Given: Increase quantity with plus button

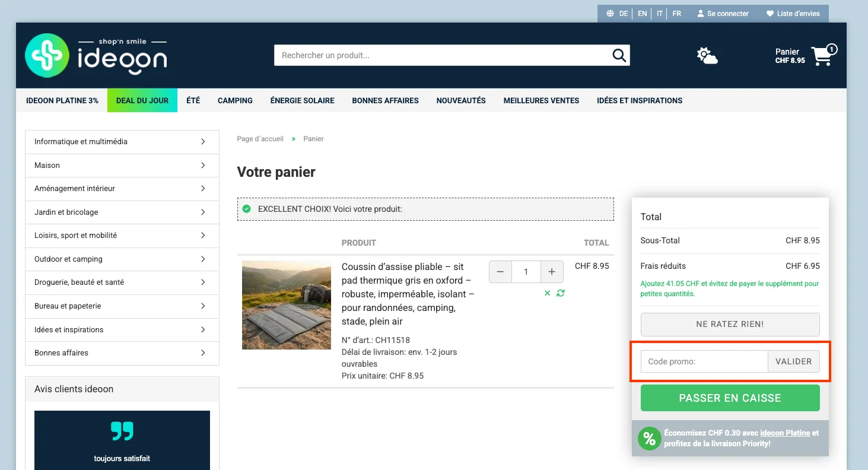Looking at the screenshot, I should tap(552, 272).
